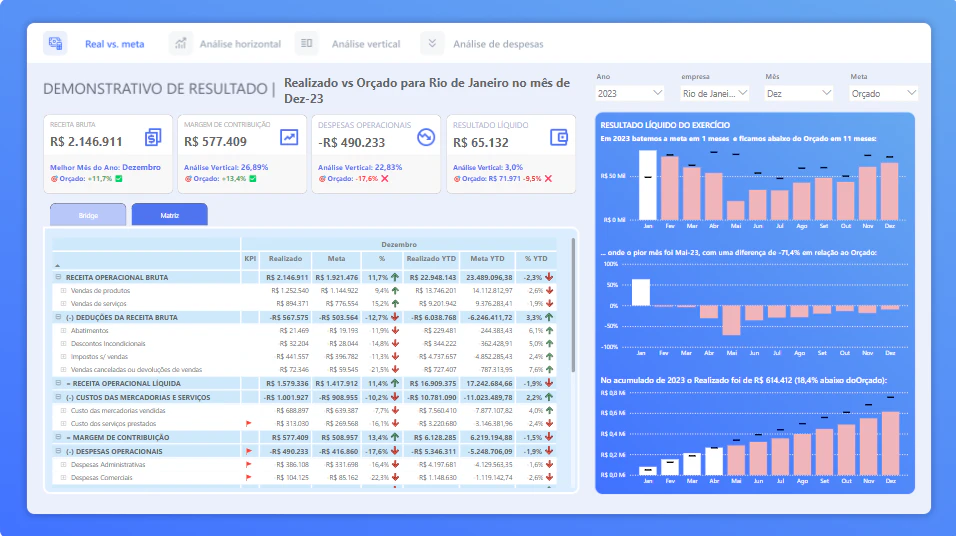Click the Receita Bruta documents icon

pyautogui.click(x=153, y=137)
